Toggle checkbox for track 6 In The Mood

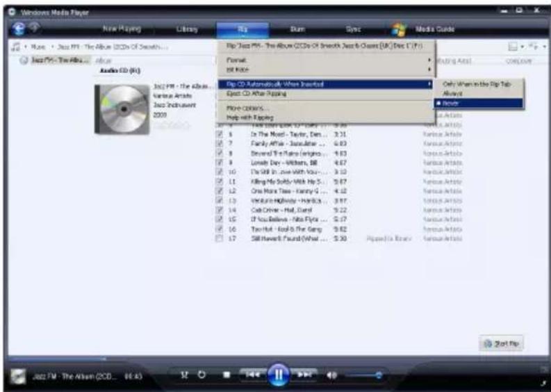220,134
